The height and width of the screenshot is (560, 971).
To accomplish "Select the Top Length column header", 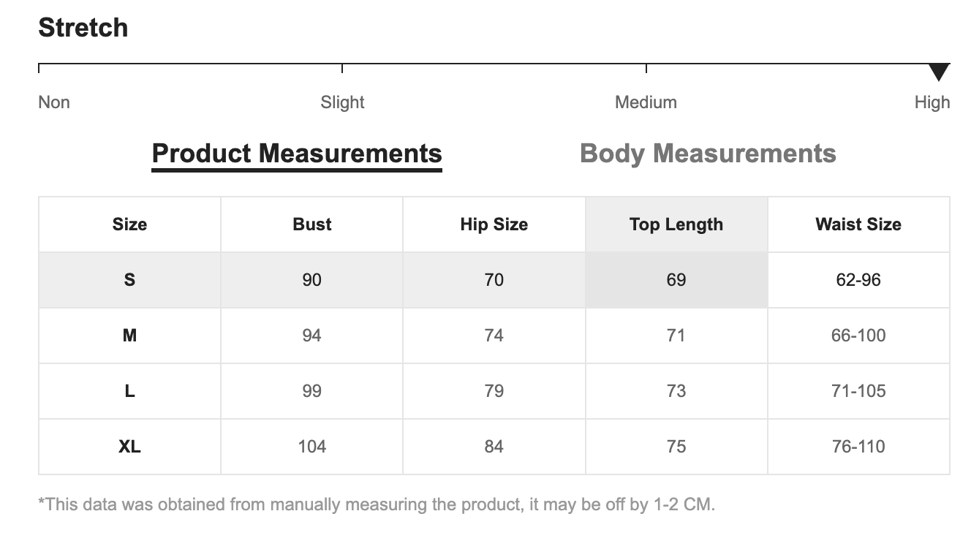I will 676,224.
